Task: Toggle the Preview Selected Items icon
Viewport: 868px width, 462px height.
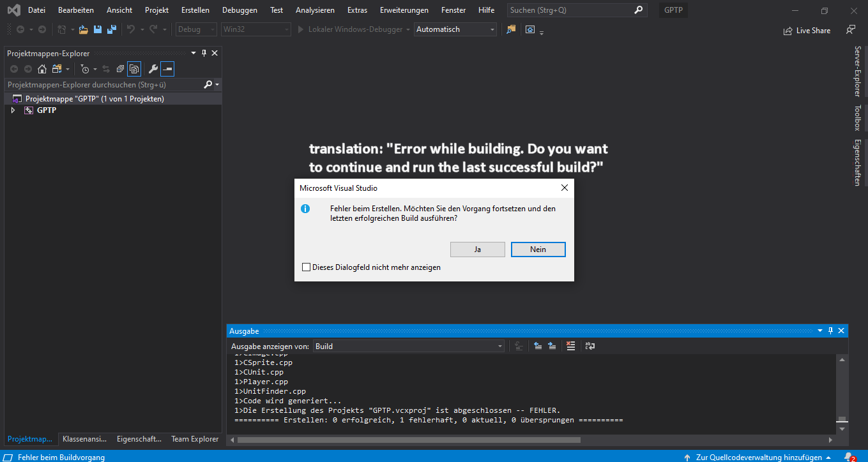Action: pos(167,69)
